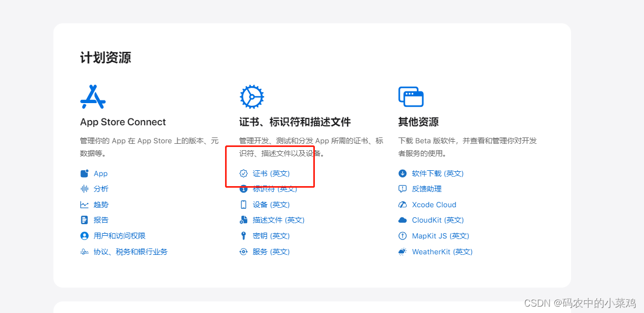Viewport: 644px width, 313px height.
Task: Click the certificates gear icon
Action: tap(251, 97)
